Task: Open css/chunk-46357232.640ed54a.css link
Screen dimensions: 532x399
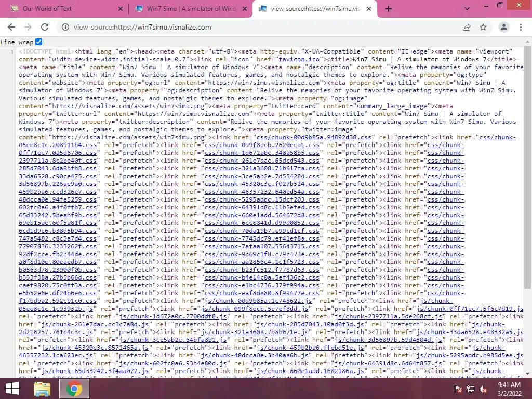Action: coord(262,192)
